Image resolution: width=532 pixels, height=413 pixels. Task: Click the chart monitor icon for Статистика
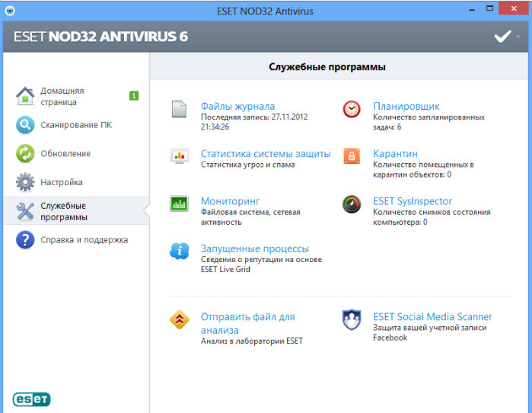coord(179,156)
